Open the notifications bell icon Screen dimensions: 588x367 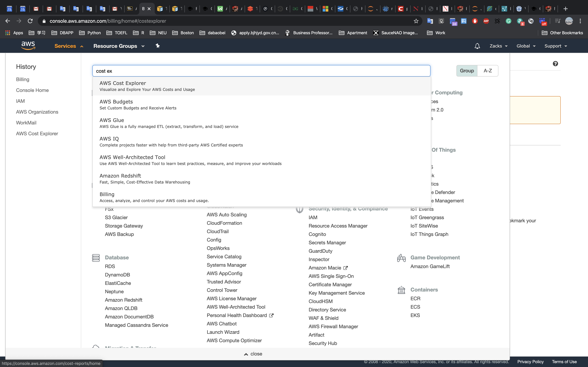tap(477, 46)
